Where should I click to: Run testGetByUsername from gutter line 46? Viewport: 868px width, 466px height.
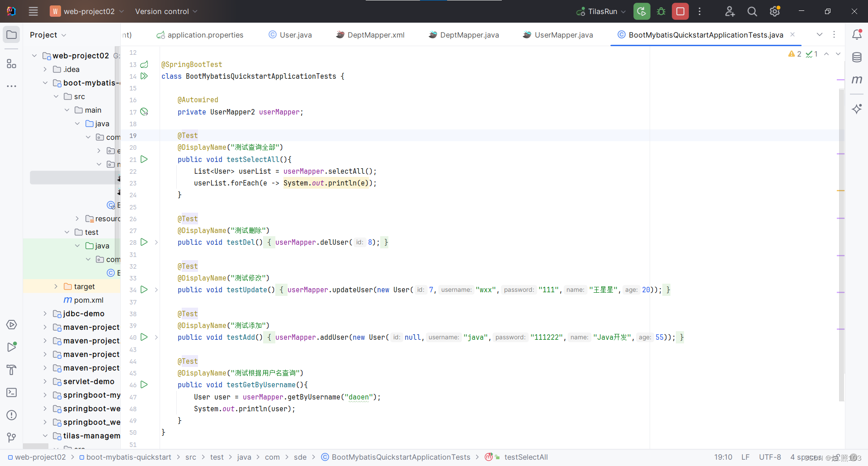pyautogui.click(x=144, y=385)
